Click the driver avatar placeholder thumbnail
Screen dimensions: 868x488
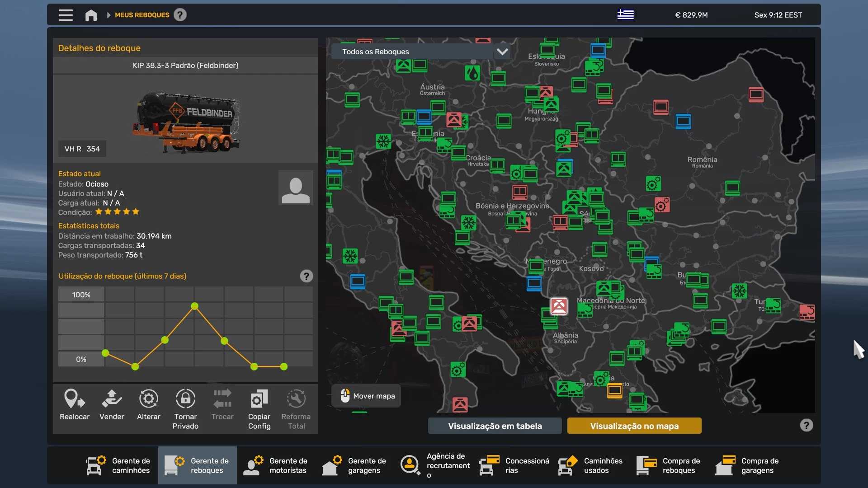pyautogui.click(x=296, y=188)
